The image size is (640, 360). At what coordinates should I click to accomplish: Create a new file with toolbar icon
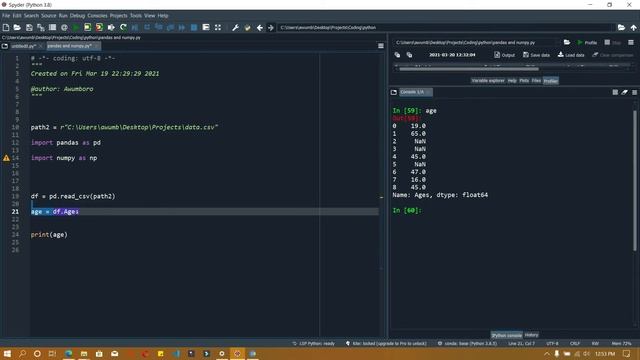[6, 27]
